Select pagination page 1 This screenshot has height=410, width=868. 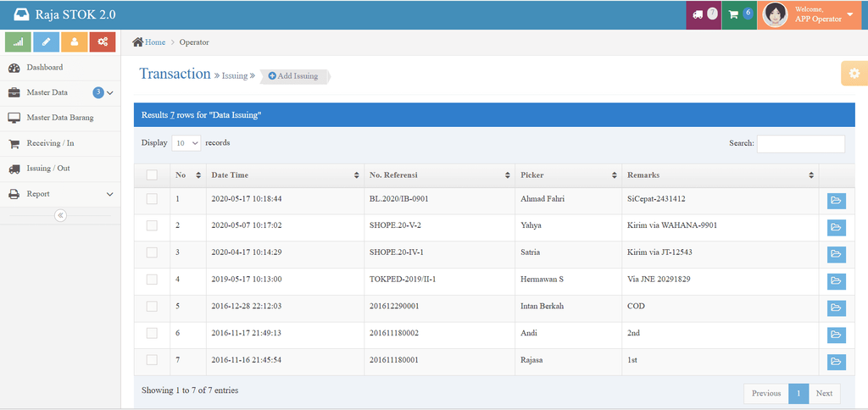[798, 393]
